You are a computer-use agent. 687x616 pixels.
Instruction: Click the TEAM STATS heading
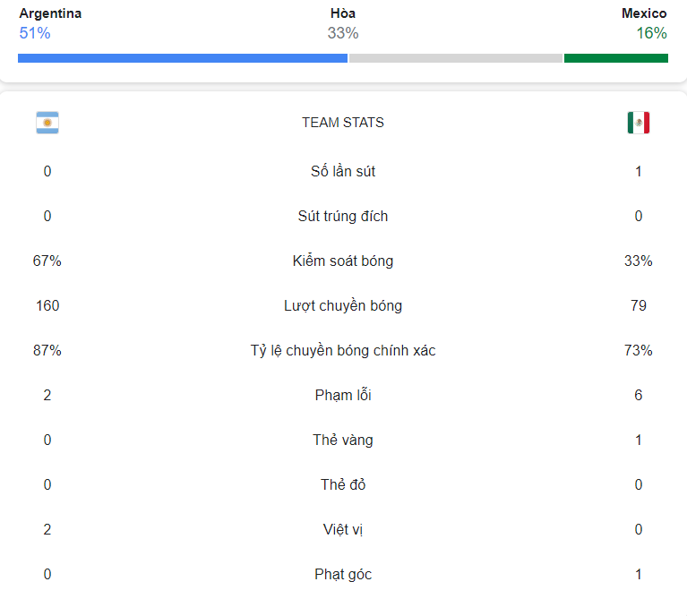click(x=343, y=123)
